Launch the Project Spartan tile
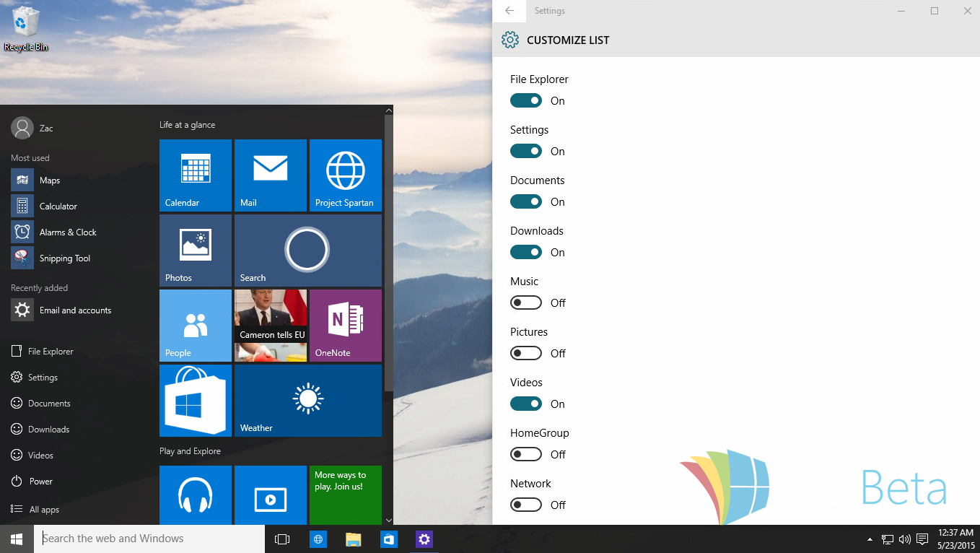The image size is (980, 553). pyautogui.click(x=346, y=175)
